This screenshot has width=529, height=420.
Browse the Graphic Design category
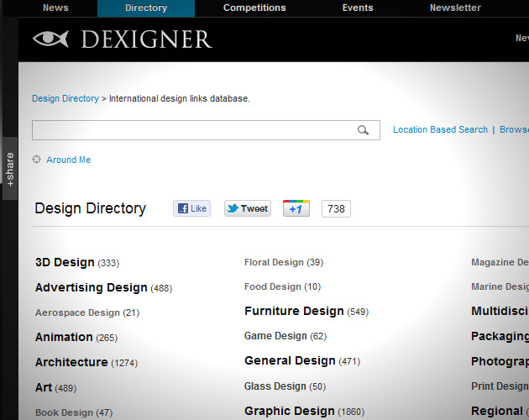tap(289, 411)
